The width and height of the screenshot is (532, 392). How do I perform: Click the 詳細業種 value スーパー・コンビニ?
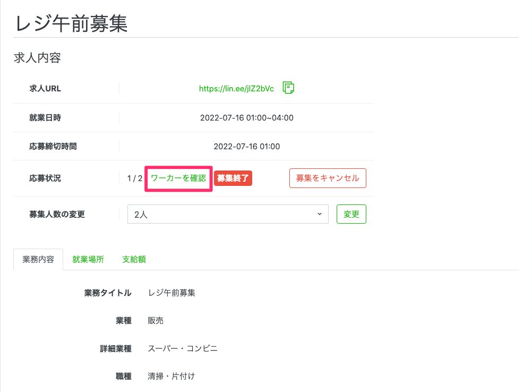(x=183, y=348)
